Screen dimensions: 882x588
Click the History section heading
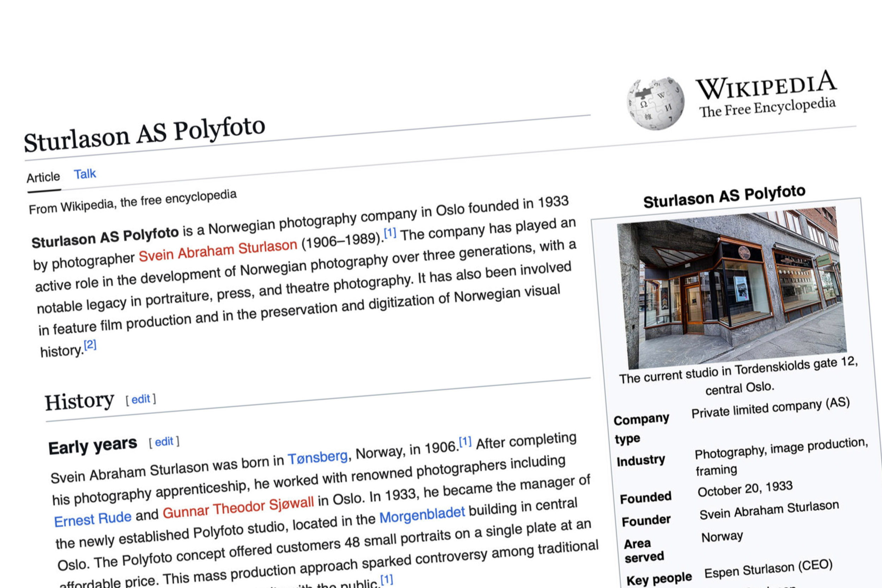tap(79, 401)
